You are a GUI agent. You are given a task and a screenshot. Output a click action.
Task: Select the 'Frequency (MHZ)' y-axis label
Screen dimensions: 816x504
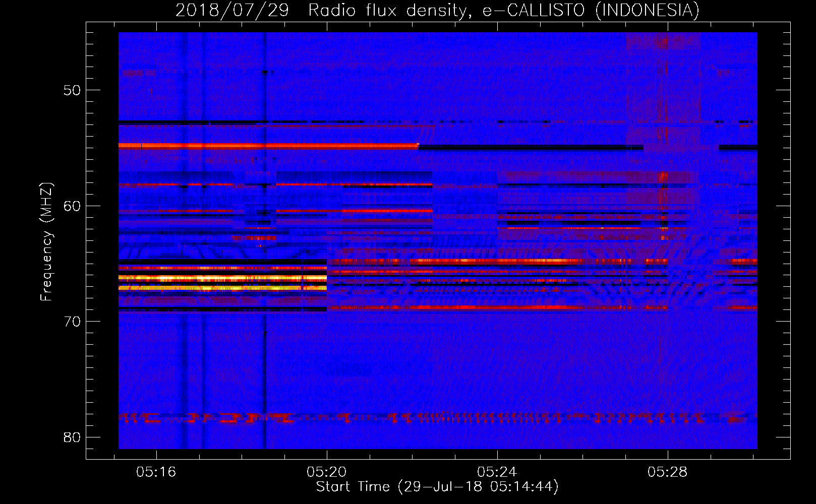[x=46, y=242]
